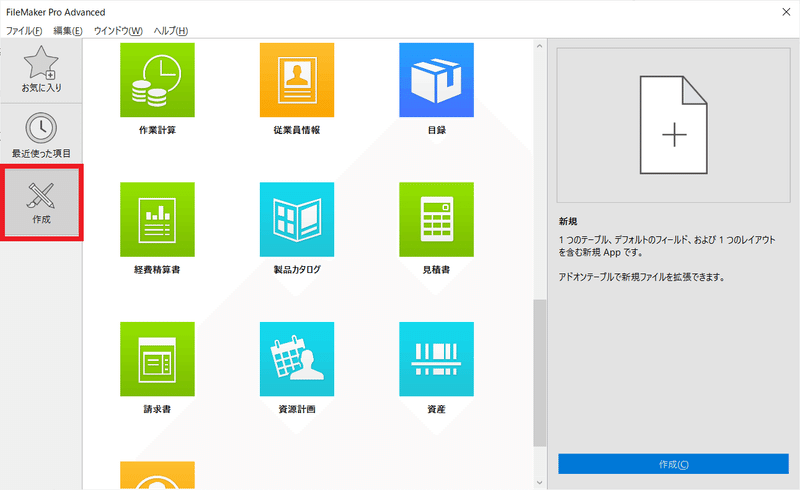This screenshot has width=800, height=490.
Task: Click the 新規 heading in details panel
Action: (568, 221)
